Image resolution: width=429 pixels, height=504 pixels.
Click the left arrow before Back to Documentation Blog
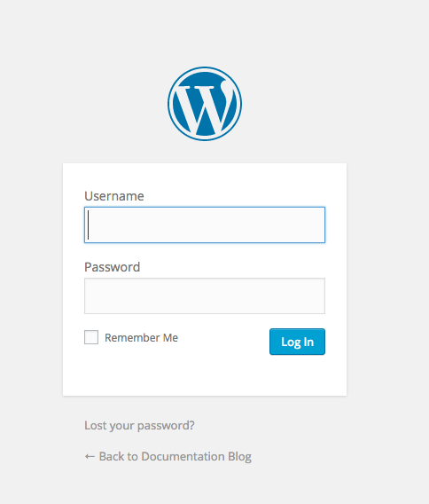coord(90,456)
